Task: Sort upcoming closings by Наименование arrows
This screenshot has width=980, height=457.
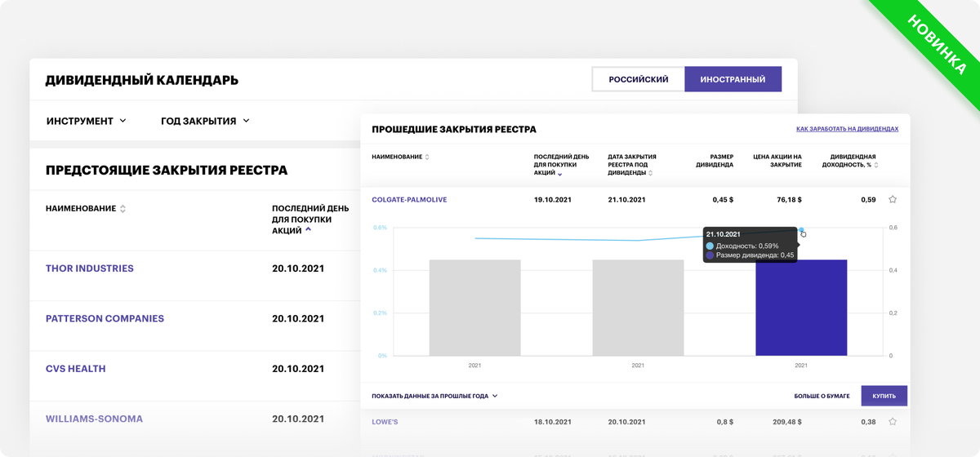Action: coord(123,209)
